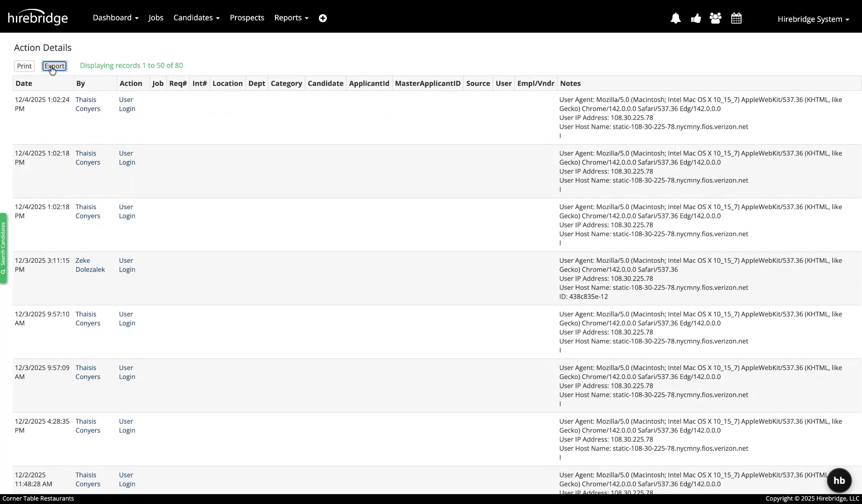The width and height of the screenshot is (862, 504).
Task: Open the hb chat bubble bottom right
Action: click(x=839, y=480)
